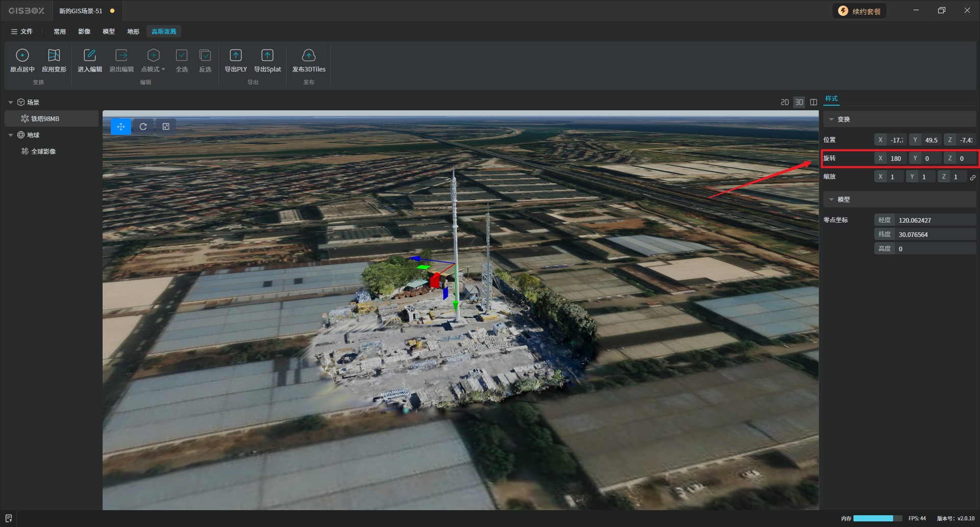The image size is (980, 527).
Task: Open the 地形 ribbon tab
Action: point(133,32)
